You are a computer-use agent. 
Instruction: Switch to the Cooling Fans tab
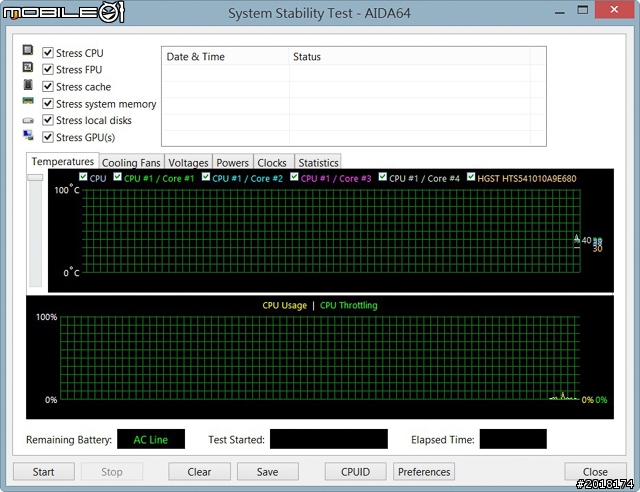point(131,163)
